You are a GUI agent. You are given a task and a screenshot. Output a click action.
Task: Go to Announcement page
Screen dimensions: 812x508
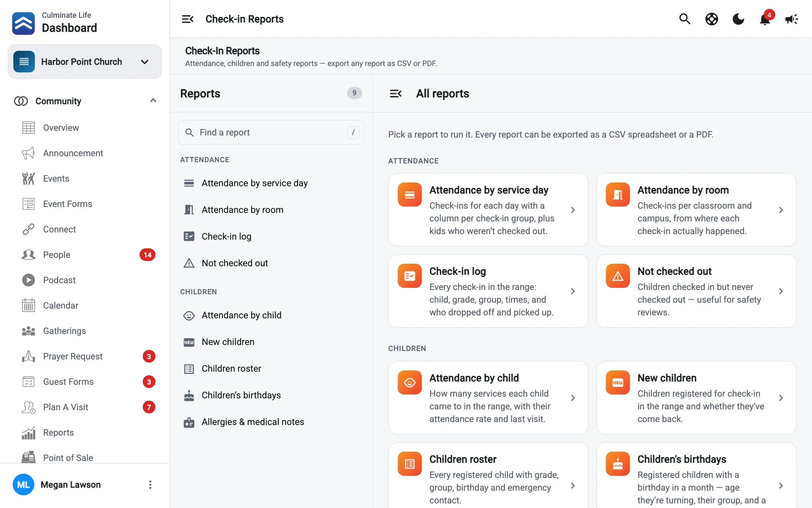click(85, 153)
